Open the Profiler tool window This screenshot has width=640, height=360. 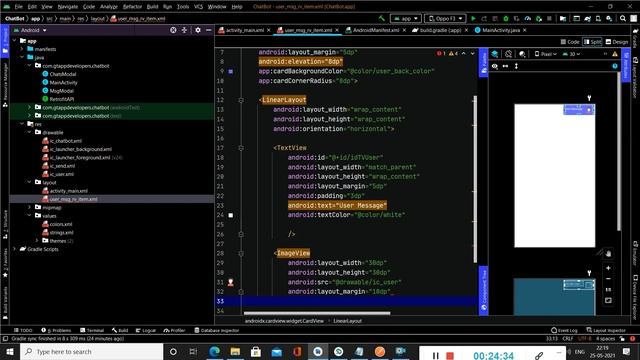pyautogui.click(x=175, y=330)
